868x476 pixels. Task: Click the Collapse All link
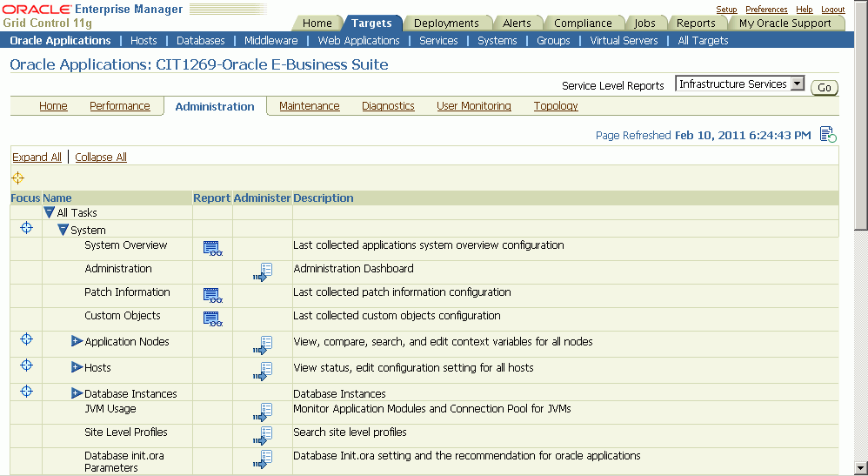coord(101,157)
